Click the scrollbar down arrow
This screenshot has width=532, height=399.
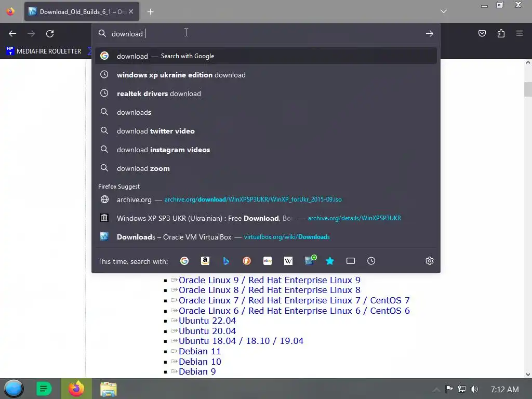coord(528,375)
